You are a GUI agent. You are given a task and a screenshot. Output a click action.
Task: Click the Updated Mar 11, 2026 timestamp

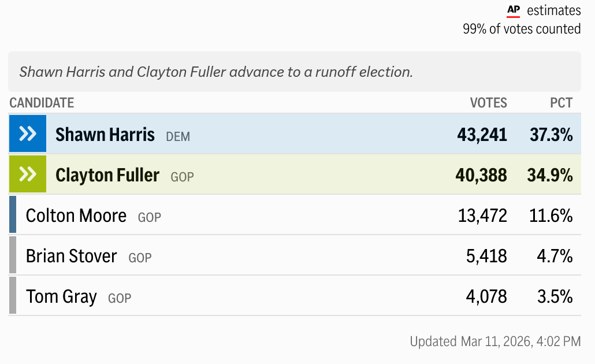tap(495, 341)
